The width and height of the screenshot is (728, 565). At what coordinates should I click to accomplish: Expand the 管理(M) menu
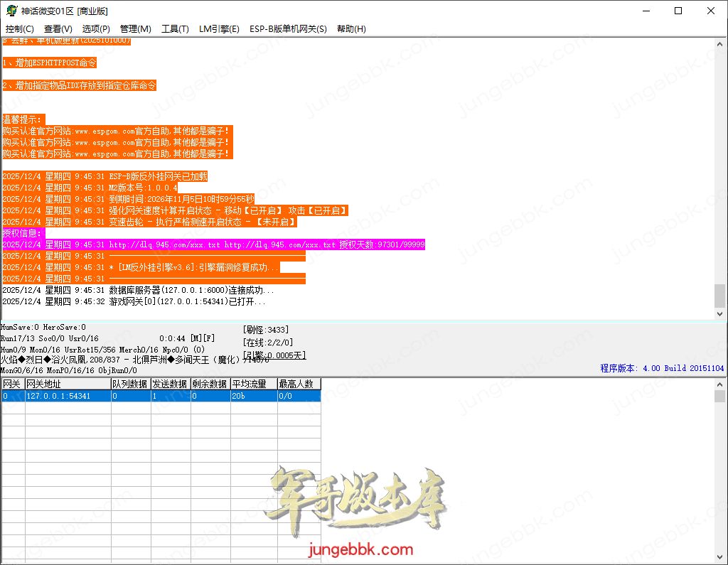[x=135, y=29]
